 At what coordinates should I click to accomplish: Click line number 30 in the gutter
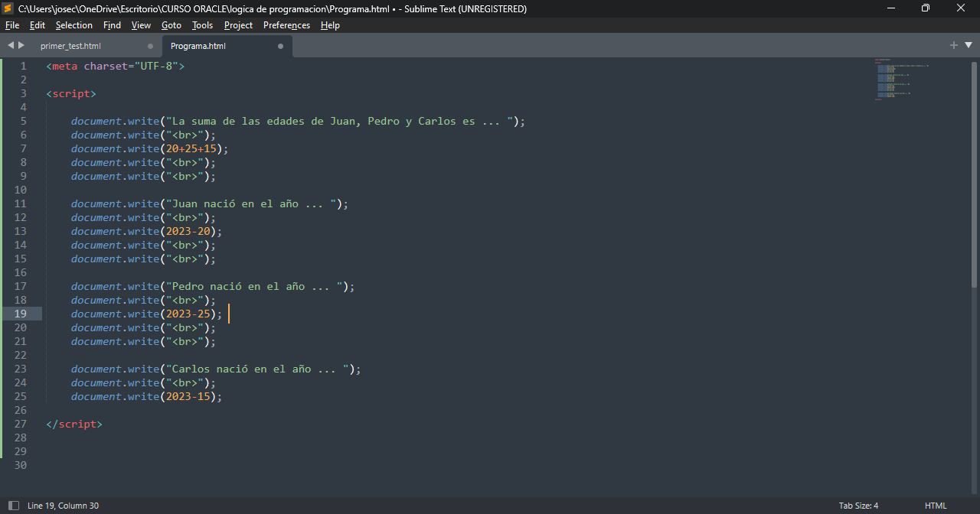click(20, 466)
